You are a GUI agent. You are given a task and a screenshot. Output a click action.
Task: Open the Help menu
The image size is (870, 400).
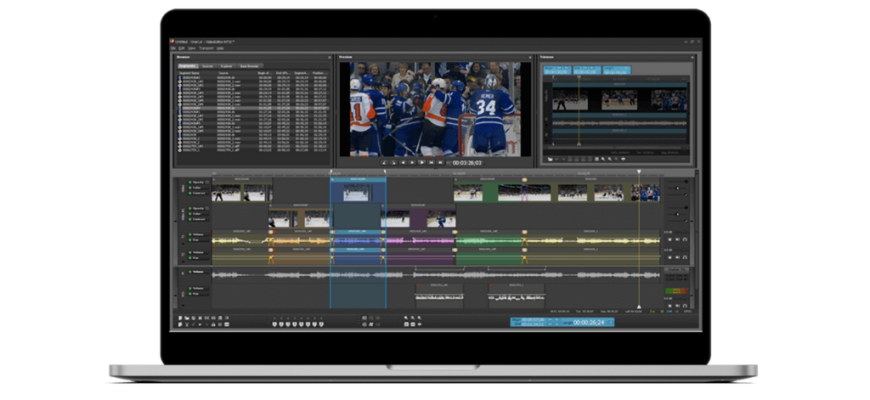[220, 48]
